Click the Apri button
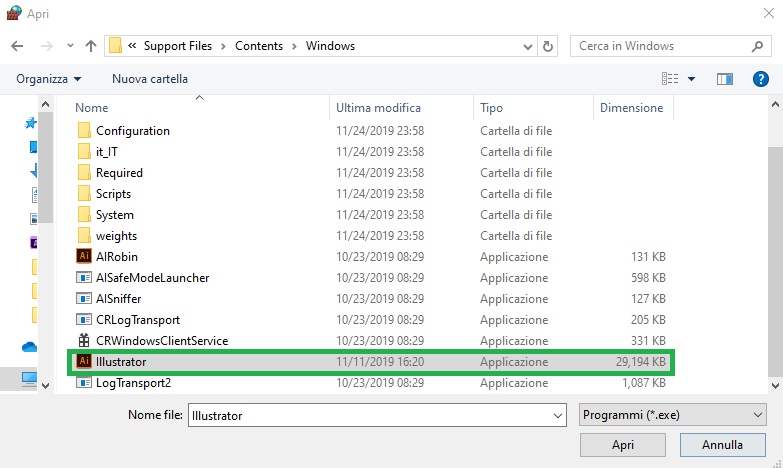 [x=623, y=445]
